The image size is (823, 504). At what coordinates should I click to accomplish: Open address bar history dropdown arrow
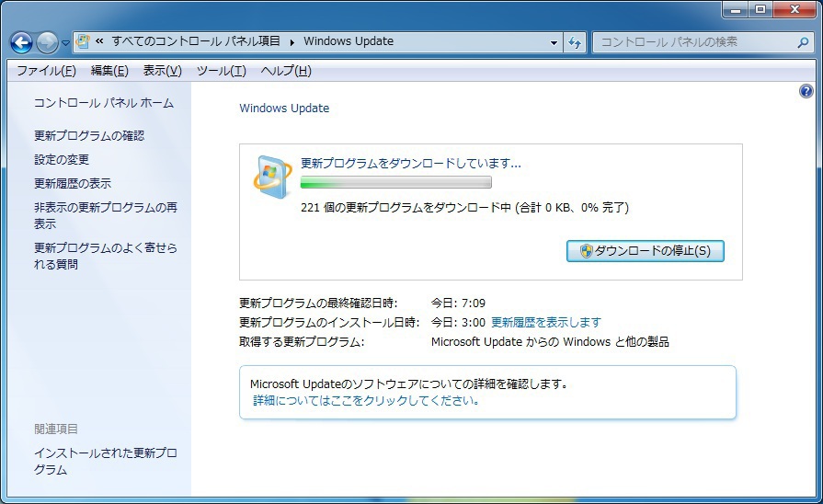554,42
